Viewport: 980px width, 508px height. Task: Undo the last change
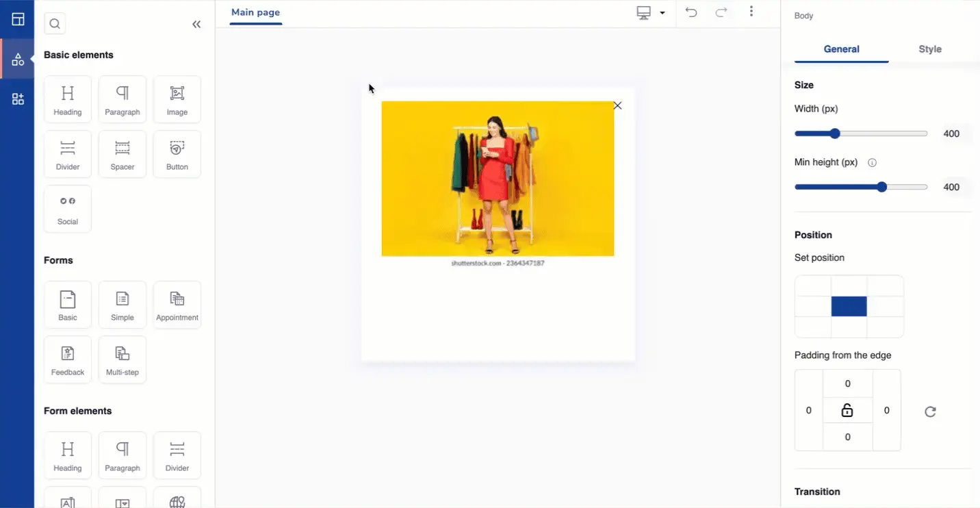(691, 12)
